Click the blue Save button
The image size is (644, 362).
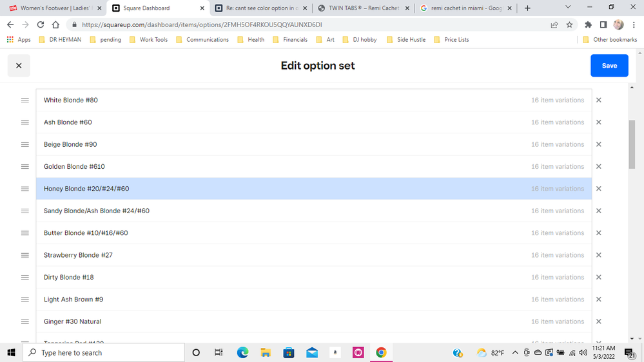pos(609,66)
